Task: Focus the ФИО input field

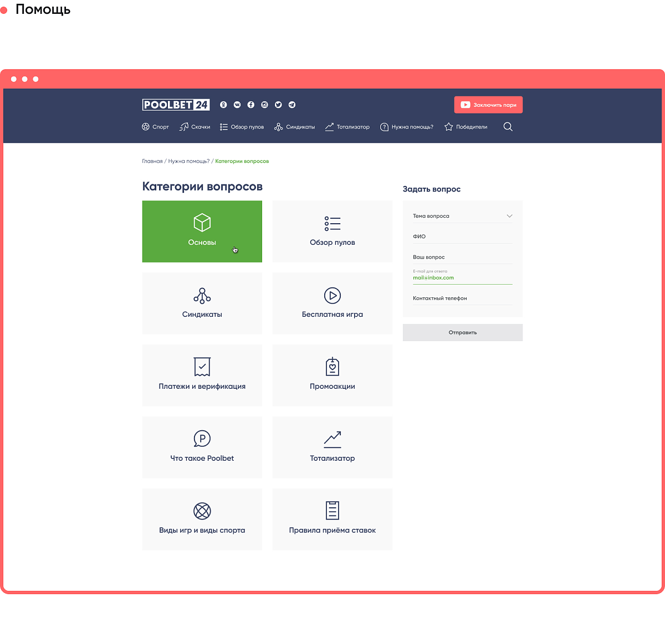Action: [462, 236]
